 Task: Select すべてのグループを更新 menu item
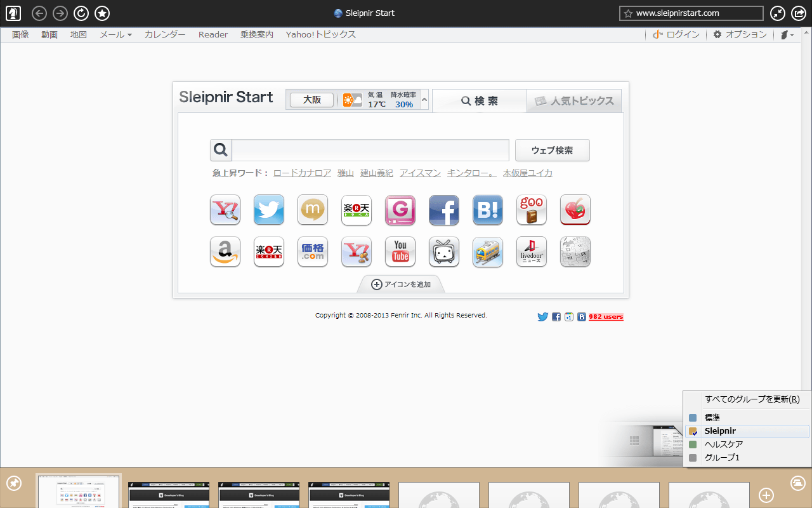[x=747, y=399]
